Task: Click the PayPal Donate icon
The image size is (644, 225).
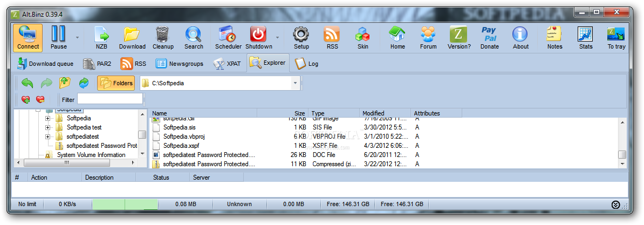Action: click(489, 37)
